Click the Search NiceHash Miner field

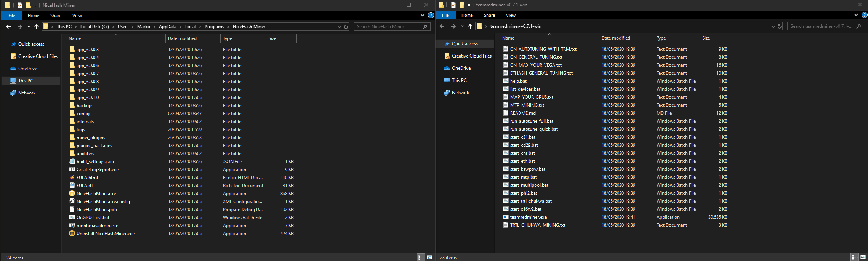392,27
